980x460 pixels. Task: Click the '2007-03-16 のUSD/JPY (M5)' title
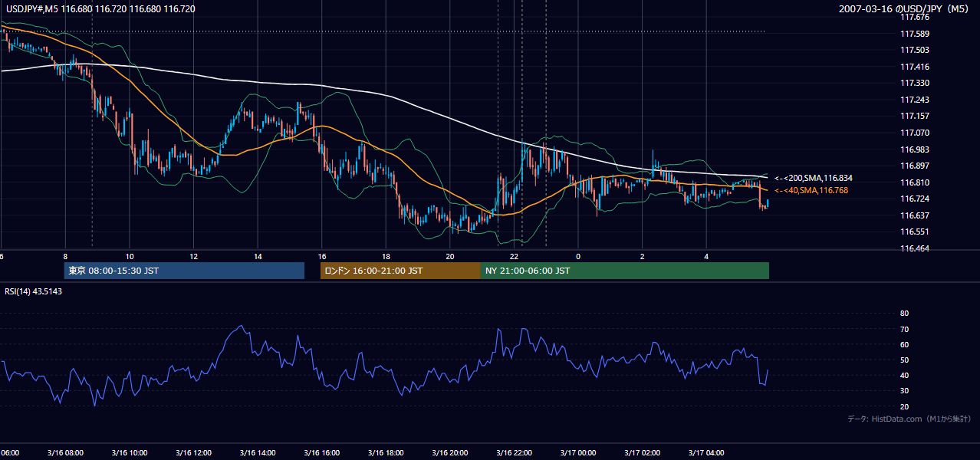tap(905, 9)
